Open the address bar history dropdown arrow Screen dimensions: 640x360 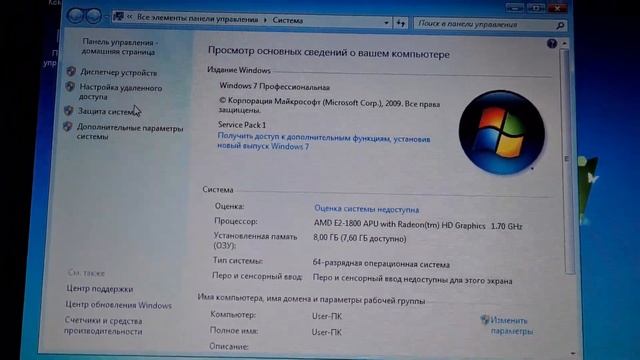386,22
